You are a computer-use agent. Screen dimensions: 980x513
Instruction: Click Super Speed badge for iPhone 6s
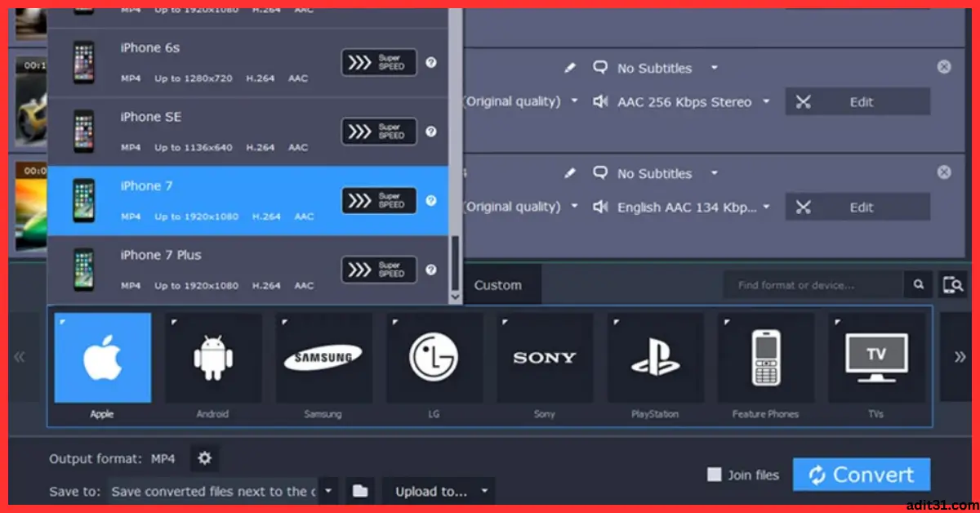pyautogui.click(x=379, y=62)
